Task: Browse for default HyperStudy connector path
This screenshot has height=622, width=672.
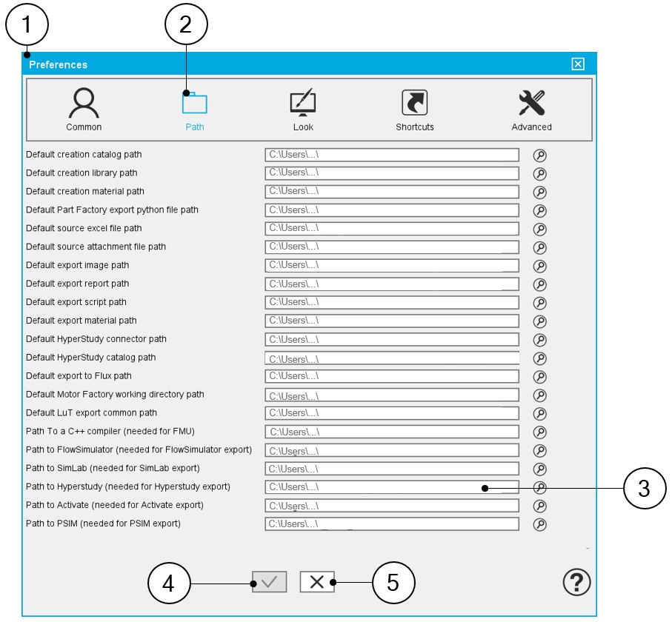Action: point(539,340)
